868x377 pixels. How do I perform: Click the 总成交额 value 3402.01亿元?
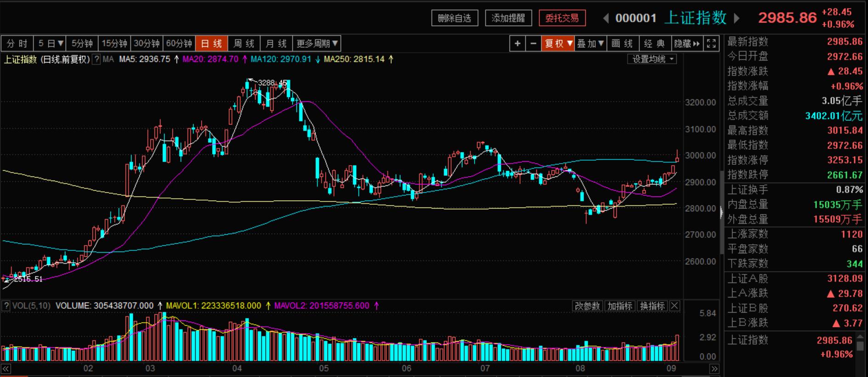coord(834,116)
